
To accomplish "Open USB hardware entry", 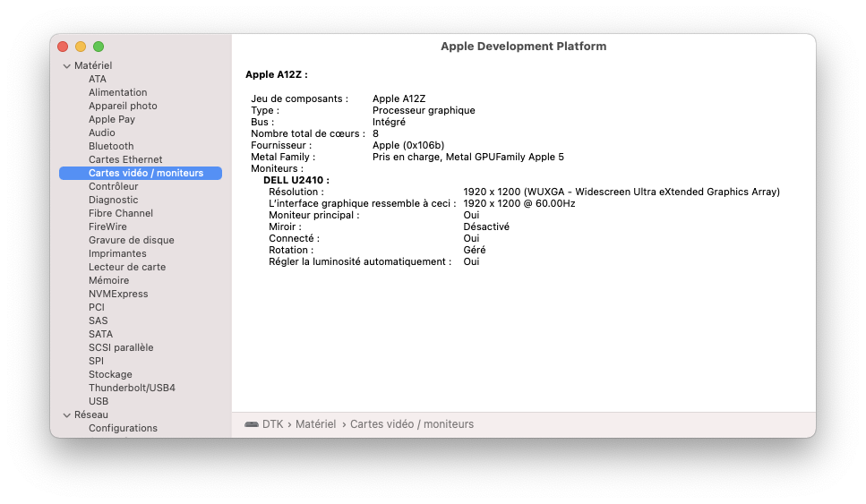I will (x=99, y=401).
